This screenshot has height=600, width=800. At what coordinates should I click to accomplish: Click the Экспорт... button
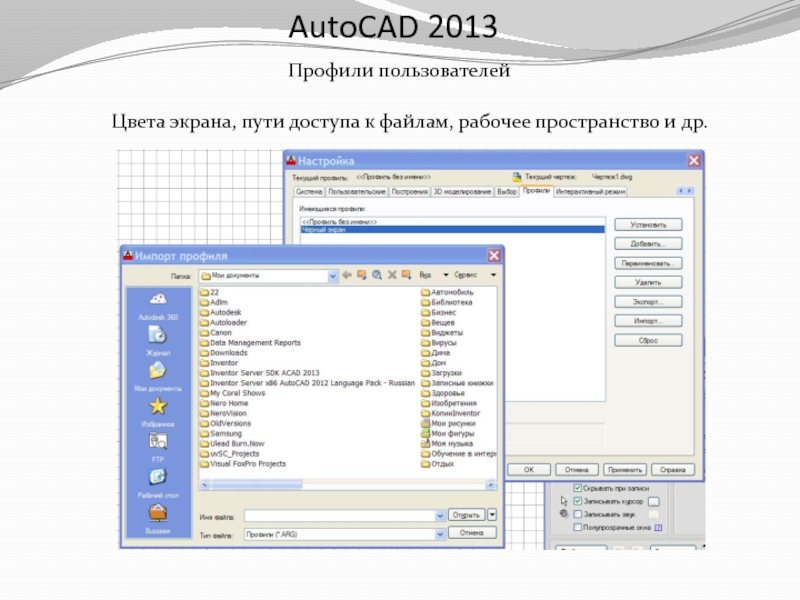click(648, 302)
